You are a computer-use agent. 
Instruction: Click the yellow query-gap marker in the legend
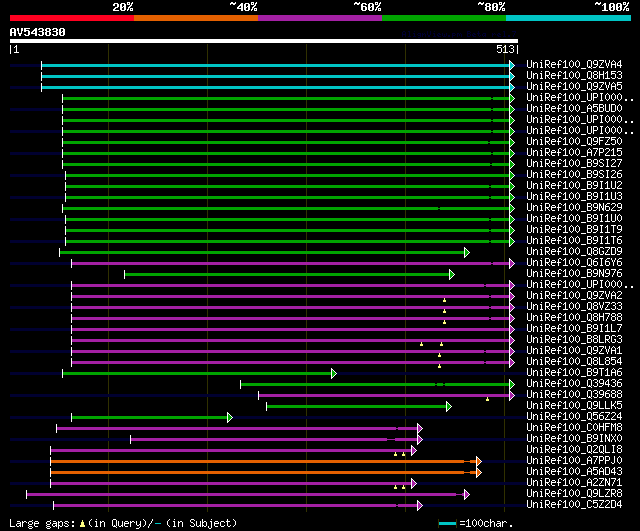[x=82, y=524]
